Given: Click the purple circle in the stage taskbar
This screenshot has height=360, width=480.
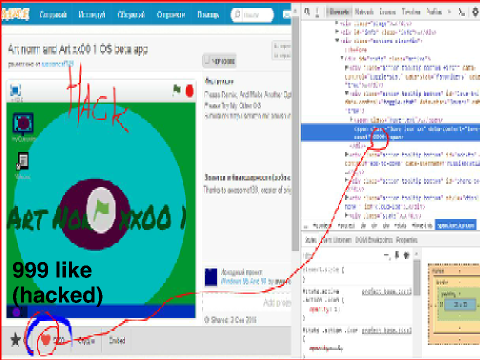Looking at the screenshot, I should pos(16,312).
